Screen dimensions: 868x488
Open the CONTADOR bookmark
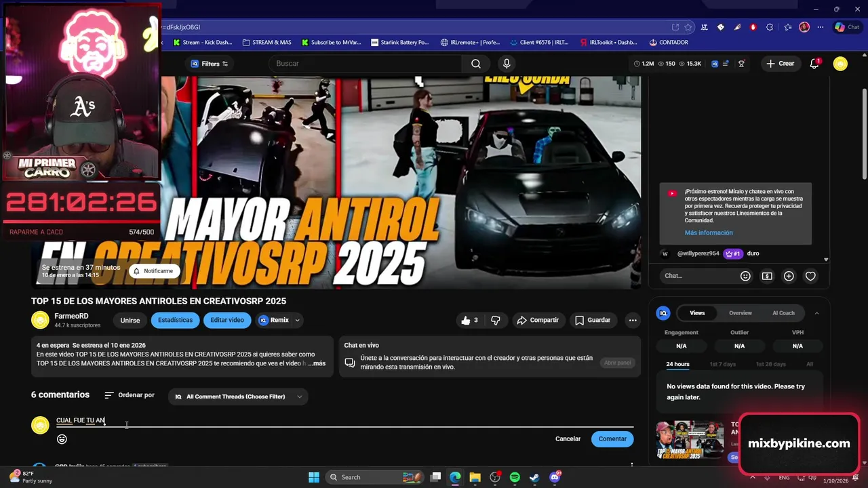click(x=668, y=43)
